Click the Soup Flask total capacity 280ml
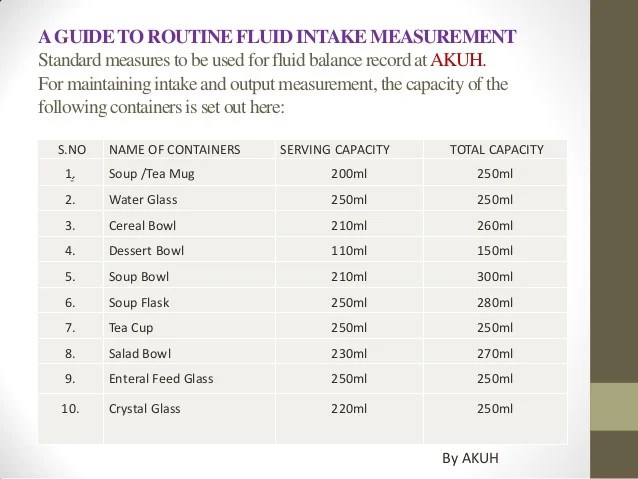This screenshot has width=638, height=479. (x=495, y=303)
